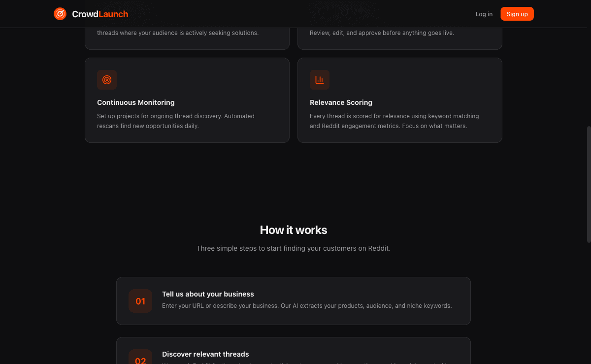This screenshot has height=364, width=591.
Task: Click the Relevance Scoring bar chart icon
Action: pyautogui.click(x=320, y=80)
